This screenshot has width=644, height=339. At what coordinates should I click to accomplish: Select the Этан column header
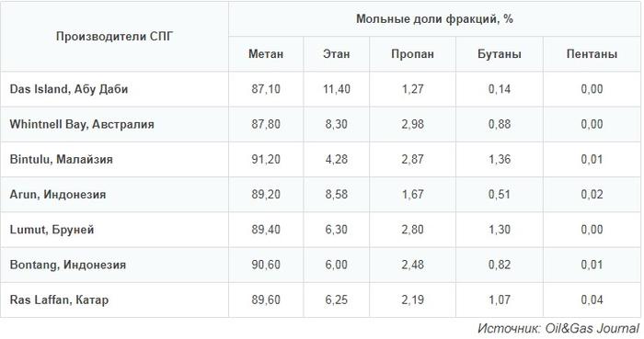(x=337, y=54)
